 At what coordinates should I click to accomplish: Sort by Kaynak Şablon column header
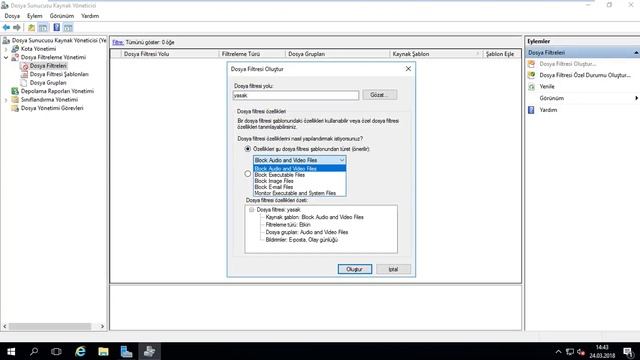pyautogui.click(x=436, y=54)
